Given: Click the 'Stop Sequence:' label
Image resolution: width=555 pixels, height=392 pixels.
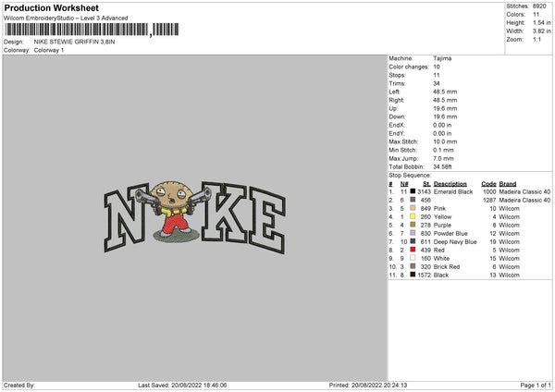Looking at the screenshot, I should pos(410,175).
